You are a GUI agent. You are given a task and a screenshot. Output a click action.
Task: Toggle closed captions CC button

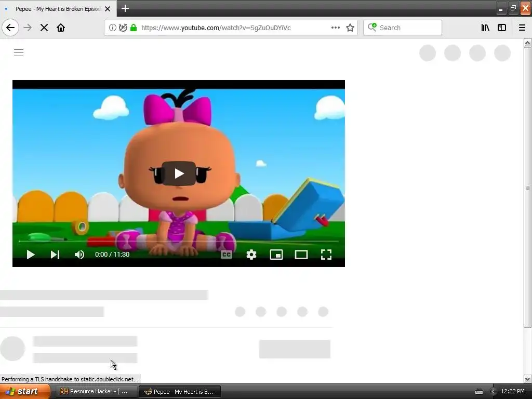227,255
